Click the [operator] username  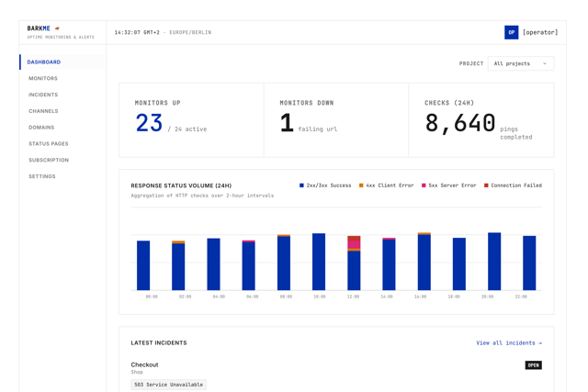click(x=540, y=32)
